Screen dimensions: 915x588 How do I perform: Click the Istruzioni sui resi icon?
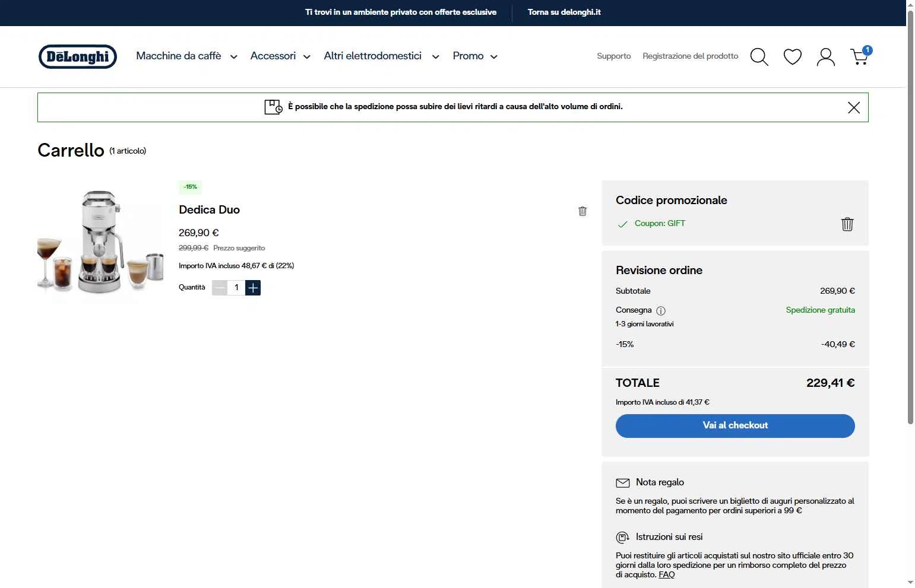click(622, 537)
